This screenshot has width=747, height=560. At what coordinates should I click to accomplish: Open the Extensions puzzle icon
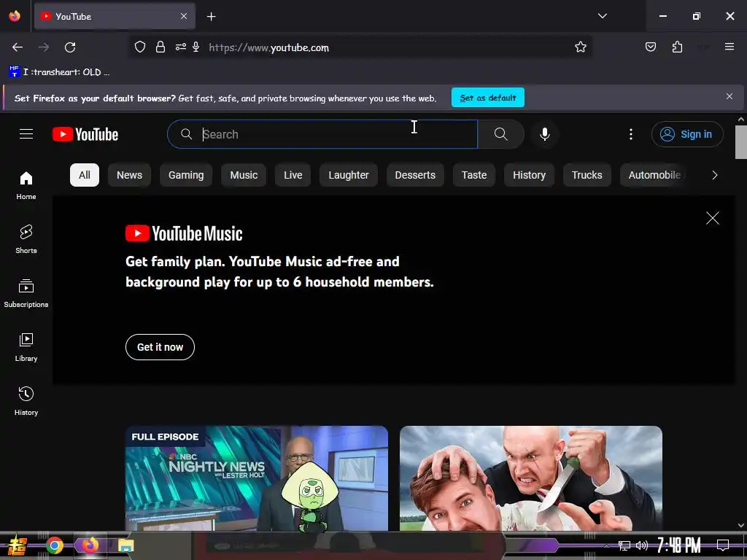click(x=677, y=47)
